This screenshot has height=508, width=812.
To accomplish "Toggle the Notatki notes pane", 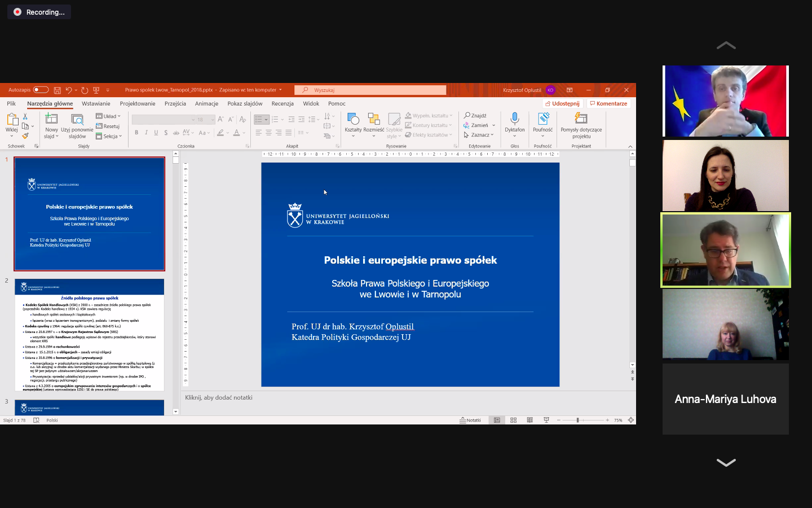I will 470,420.
